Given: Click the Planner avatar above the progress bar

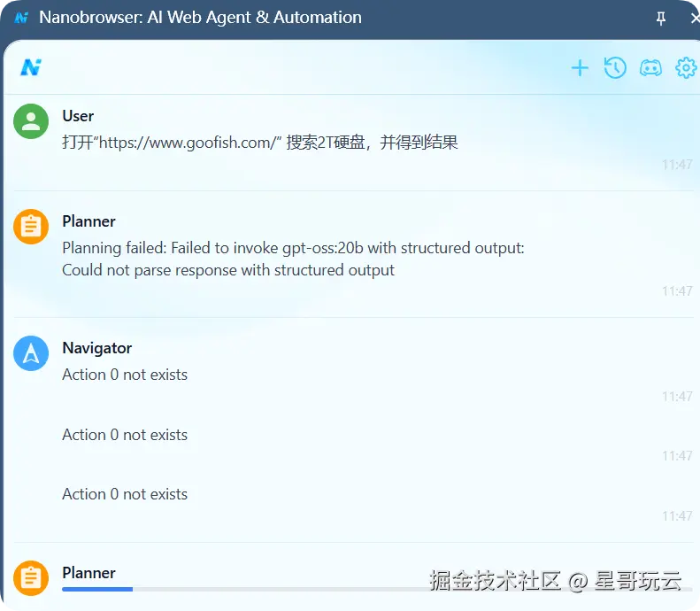Looking at the screenshot, I should pyautogui.click(x=31, y=579).
